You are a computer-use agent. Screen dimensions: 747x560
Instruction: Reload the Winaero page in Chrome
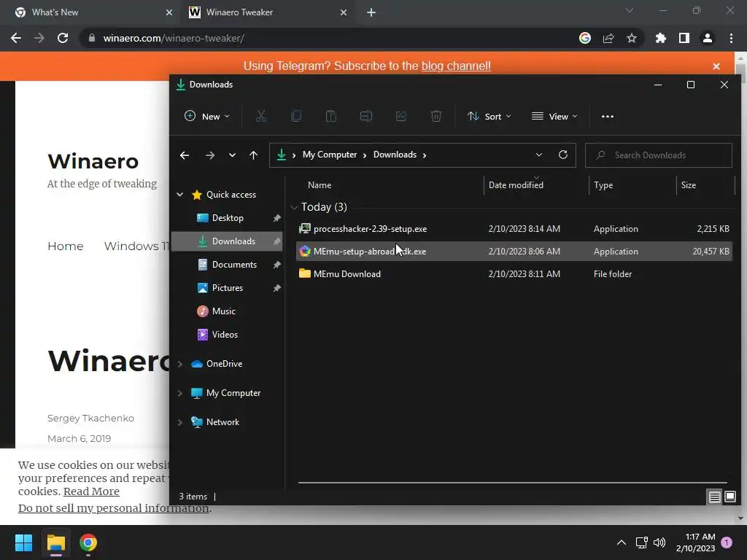[63, 38]
